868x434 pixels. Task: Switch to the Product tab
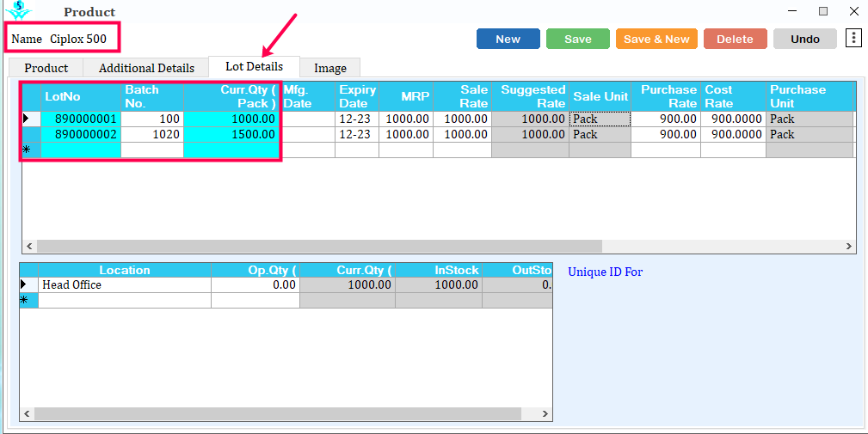46,68
